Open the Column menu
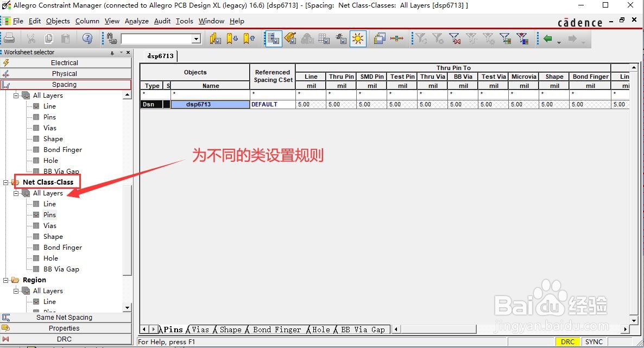Viewport: 644px width, 348px height. point(87,21)
